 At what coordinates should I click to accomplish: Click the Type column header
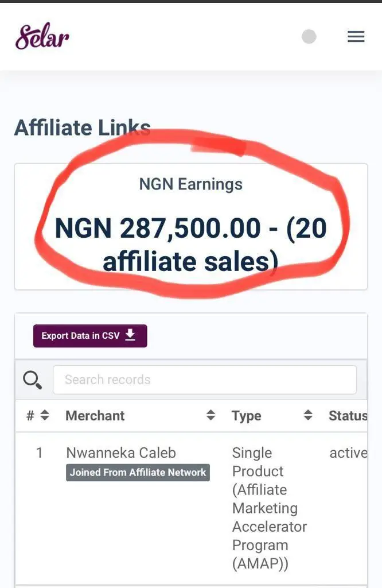[x=247, y=416]
